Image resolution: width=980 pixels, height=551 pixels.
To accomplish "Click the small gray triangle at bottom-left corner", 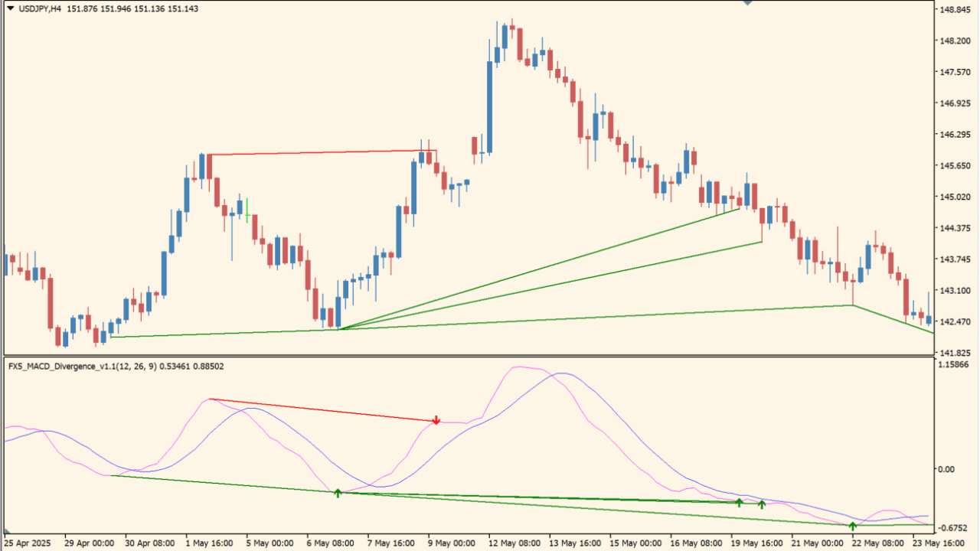I will coord(8,530).
